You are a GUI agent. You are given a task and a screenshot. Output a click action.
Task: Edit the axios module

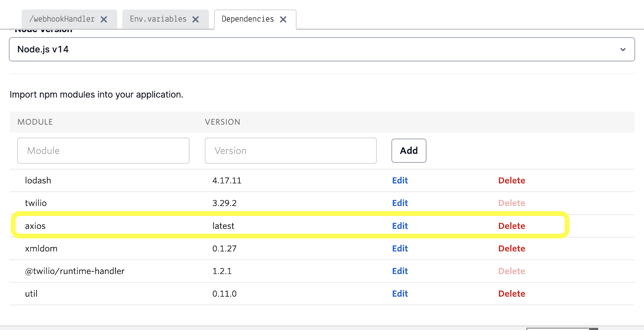pos(400,226)
